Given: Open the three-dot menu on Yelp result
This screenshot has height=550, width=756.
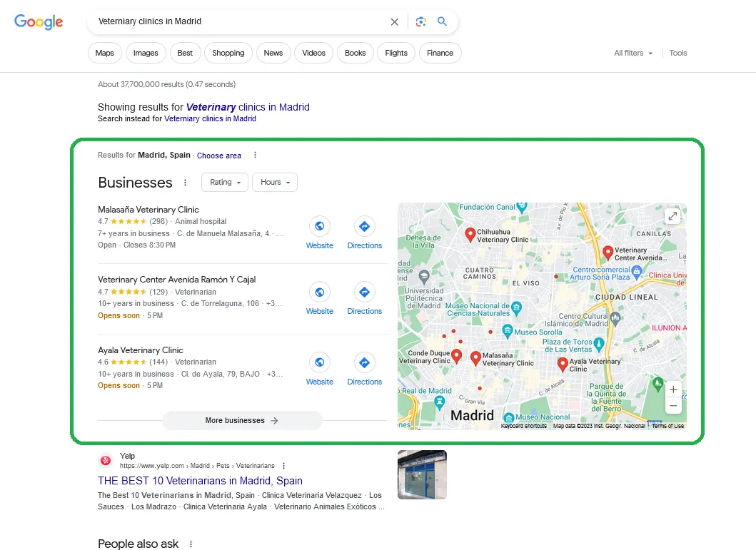Looking at the screenshot, I should pos(283,466).
